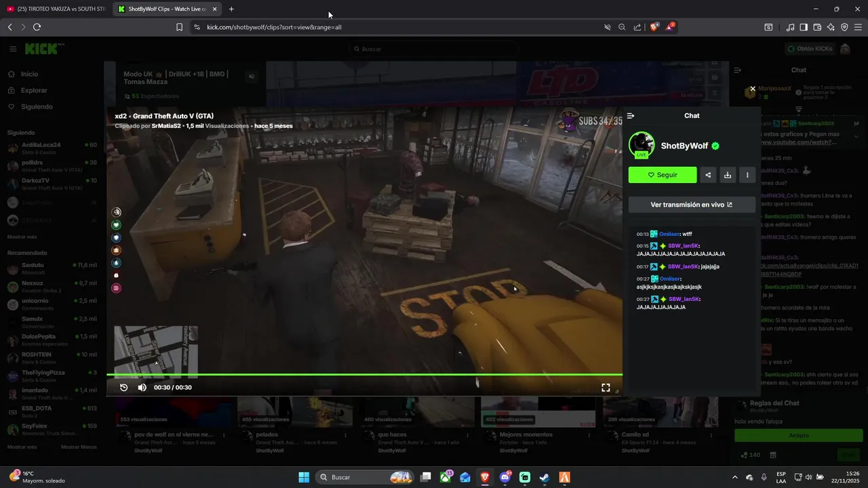Mute the clip volume speaker icon
The image size is (868, 488).
(142, 388)
